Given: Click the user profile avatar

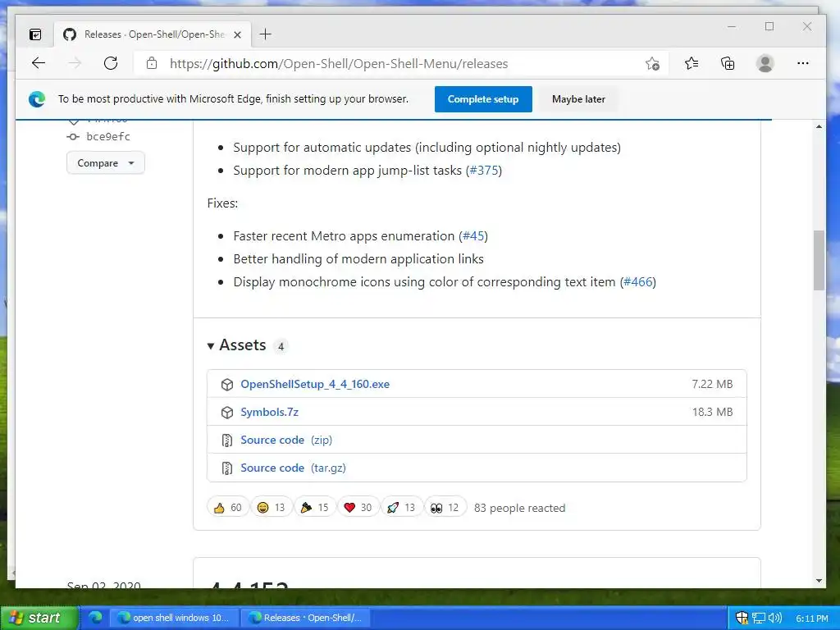Looking at the screenshot, I should [765, 63].
